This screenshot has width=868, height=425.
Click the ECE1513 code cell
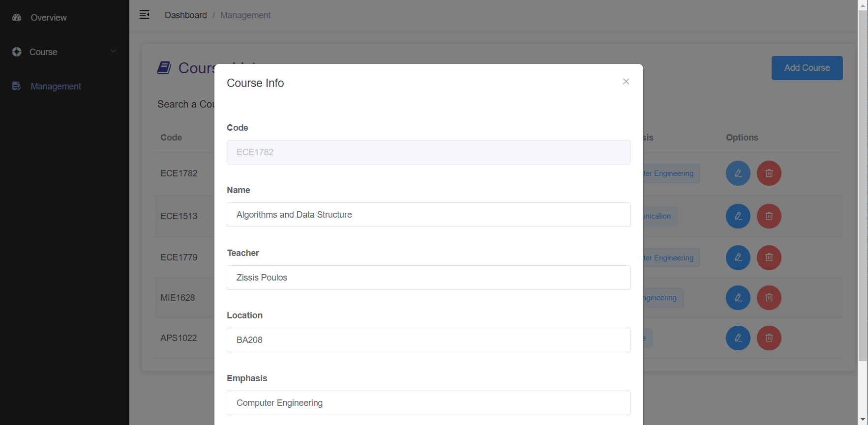coord(179,216)
